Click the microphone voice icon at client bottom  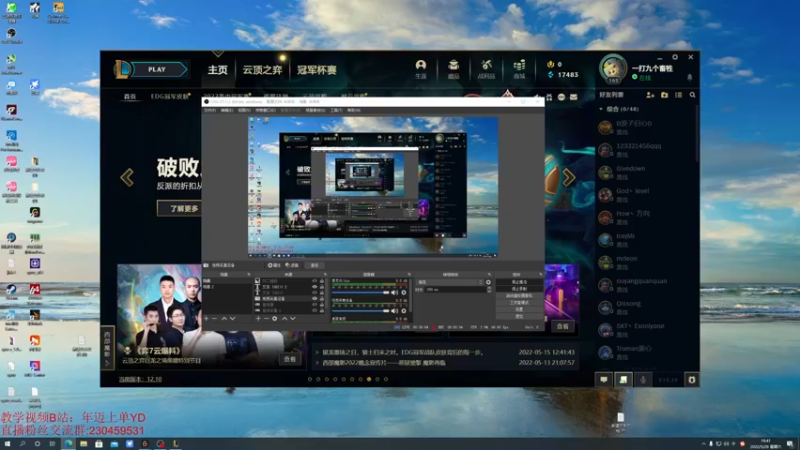(643, 380)
